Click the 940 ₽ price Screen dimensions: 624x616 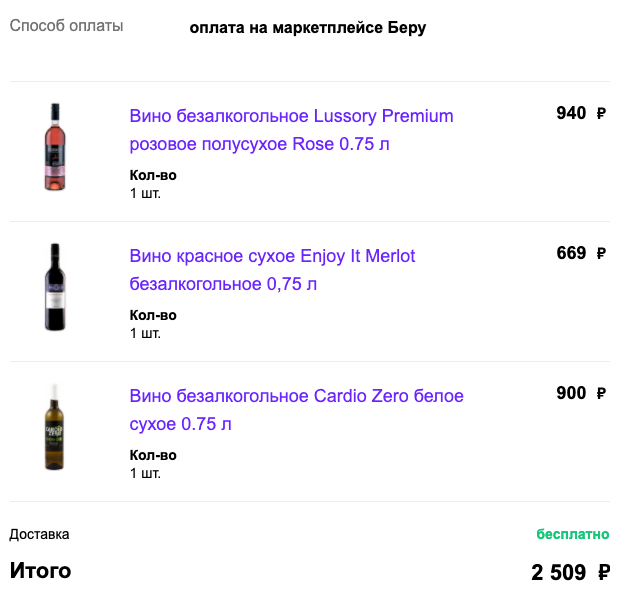click(x=581, y=113)
